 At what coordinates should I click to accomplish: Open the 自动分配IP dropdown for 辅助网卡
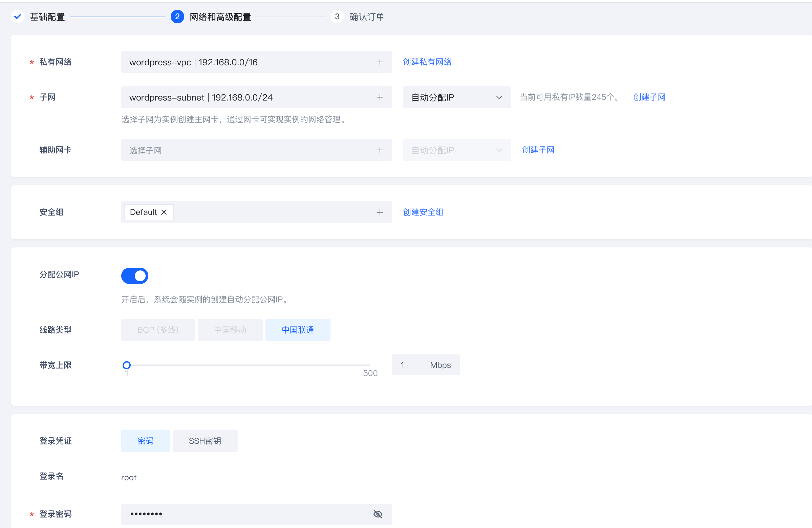pyautogui.click(x=456, y=150)
